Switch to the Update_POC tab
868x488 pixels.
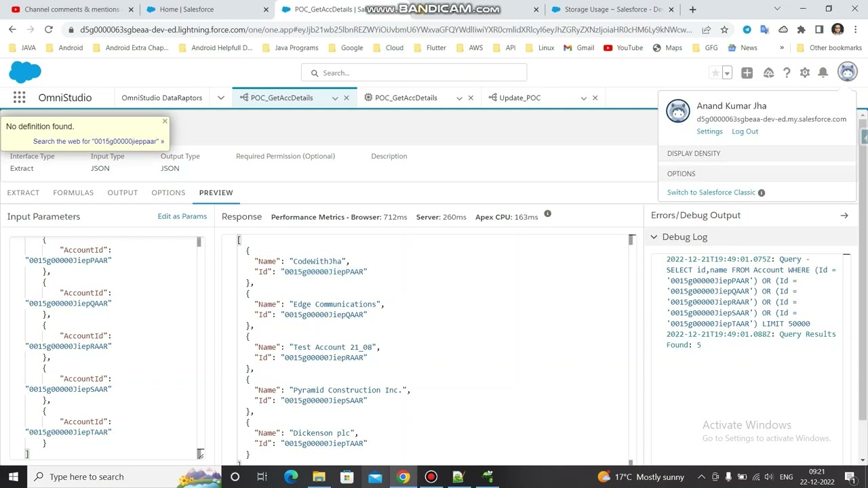point(519,98)
